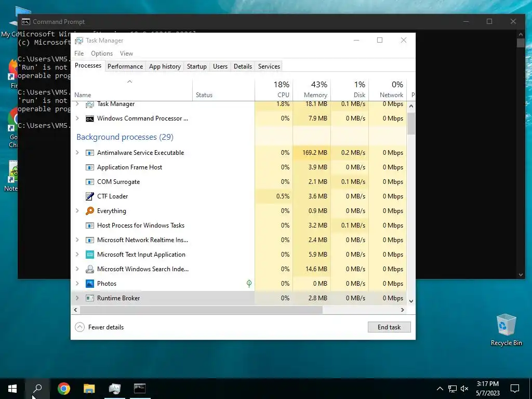Sort by the Name column header
532x399 pixels.
tap(131, 90)
